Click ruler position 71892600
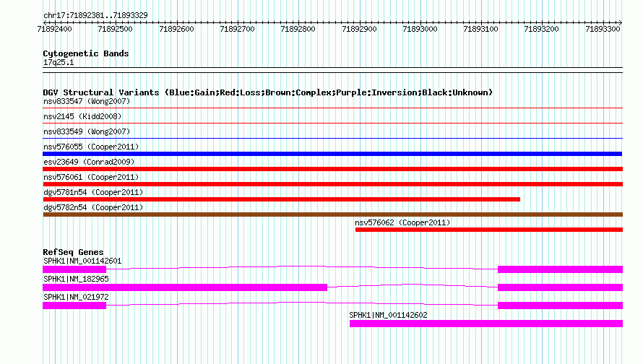643x364 pixels. [x=176, y=29]
